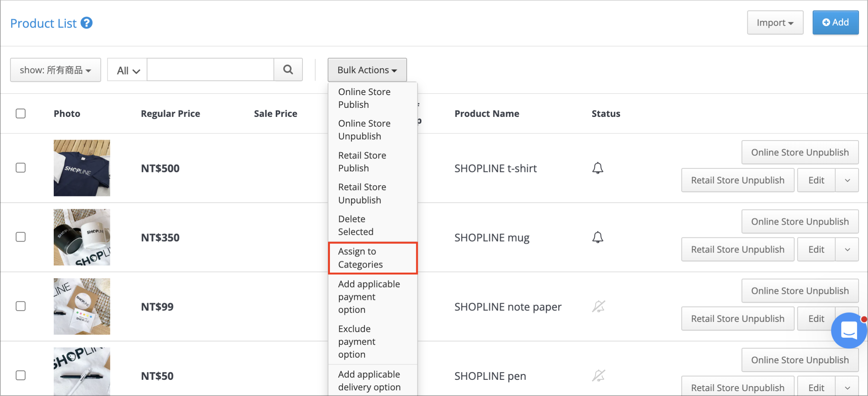The image size is (868, 396).
Task: Click the bell status icon for SHOPLINE t-shirt
Action: [x=597, y=168]
